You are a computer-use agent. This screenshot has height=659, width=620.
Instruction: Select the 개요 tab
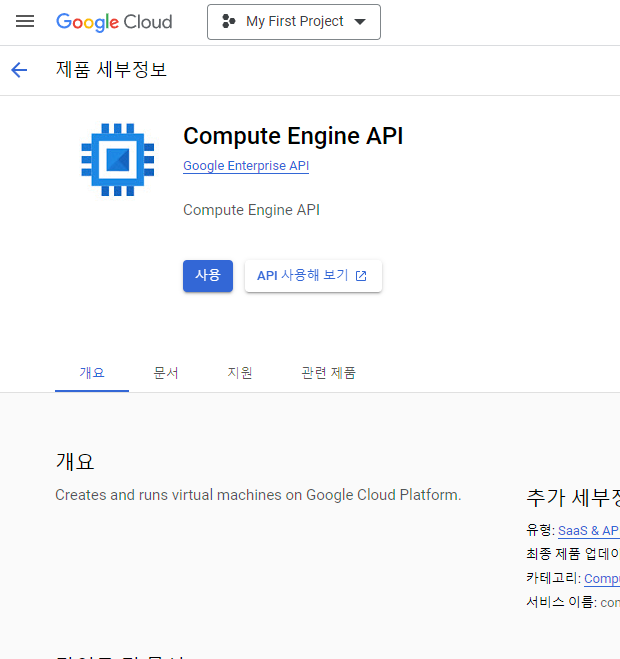coord(92,373)
